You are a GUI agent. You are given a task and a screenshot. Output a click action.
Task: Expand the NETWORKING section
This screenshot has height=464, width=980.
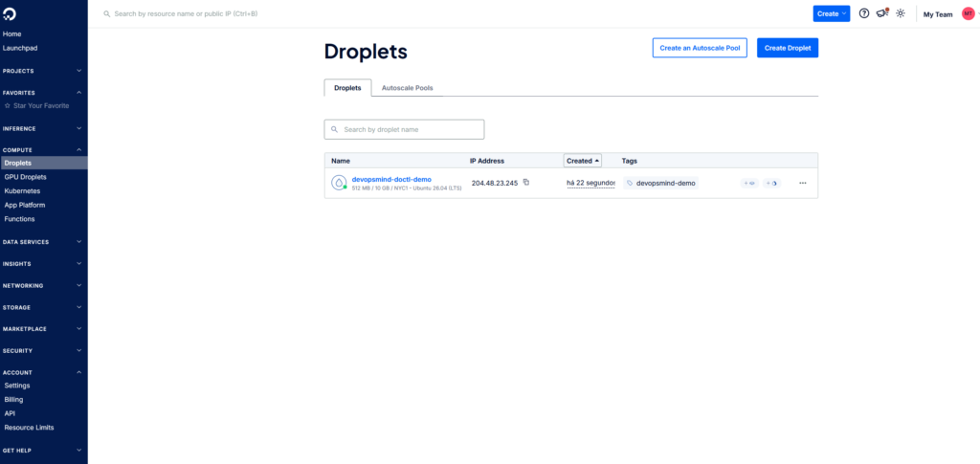pyautogui.click(x=44, y=285)
